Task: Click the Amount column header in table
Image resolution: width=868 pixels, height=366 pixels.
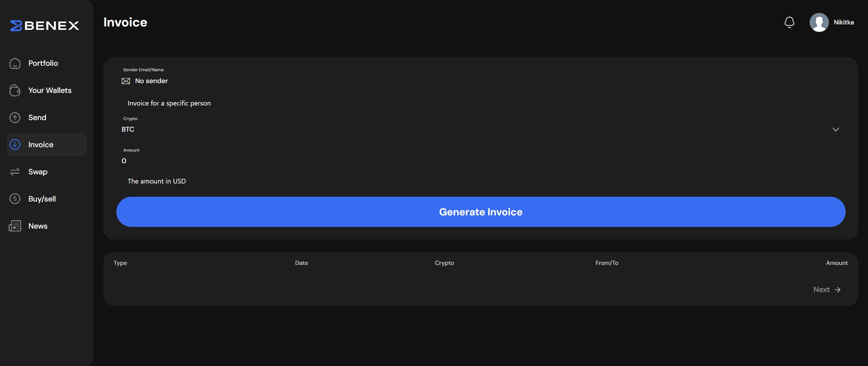Action: click(837, 263)
